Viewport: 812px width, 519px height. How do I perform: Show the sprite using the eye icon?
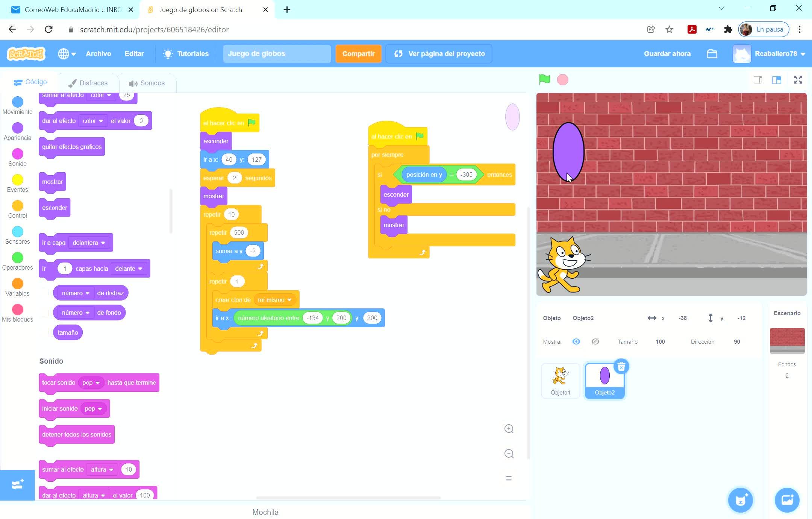[576, 341]
